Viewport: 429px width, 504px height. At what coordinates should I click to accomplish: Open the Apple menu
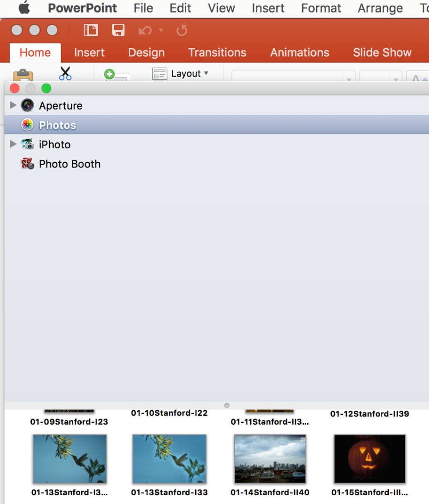pos(24,8)
